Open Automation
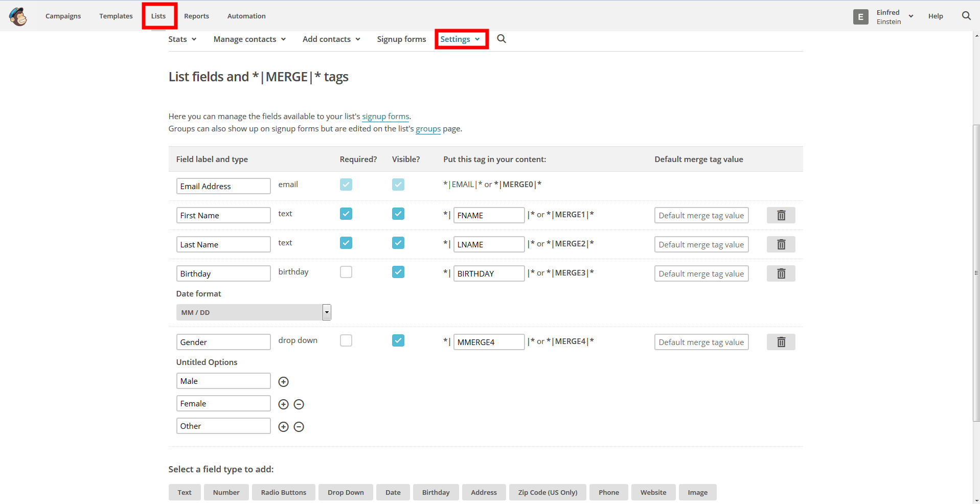The width and height of the screenshot is (980, 504). point(246,16)
